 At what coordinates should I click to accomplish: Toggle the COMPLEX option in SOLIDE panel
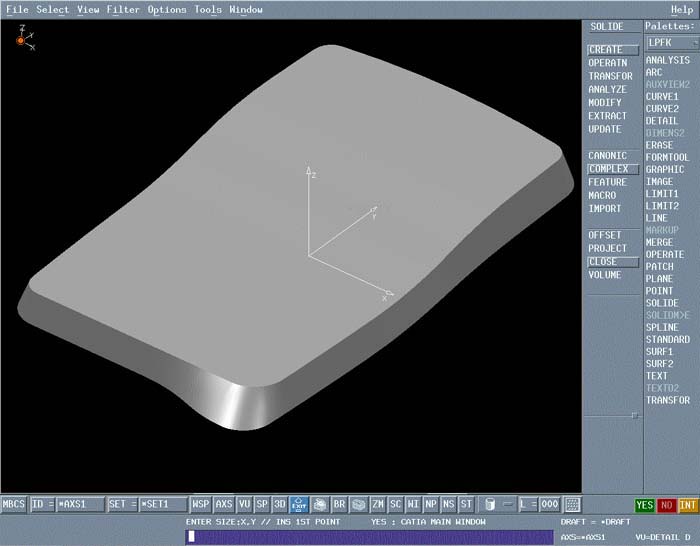pyautogui.click(x=608, y=169)
